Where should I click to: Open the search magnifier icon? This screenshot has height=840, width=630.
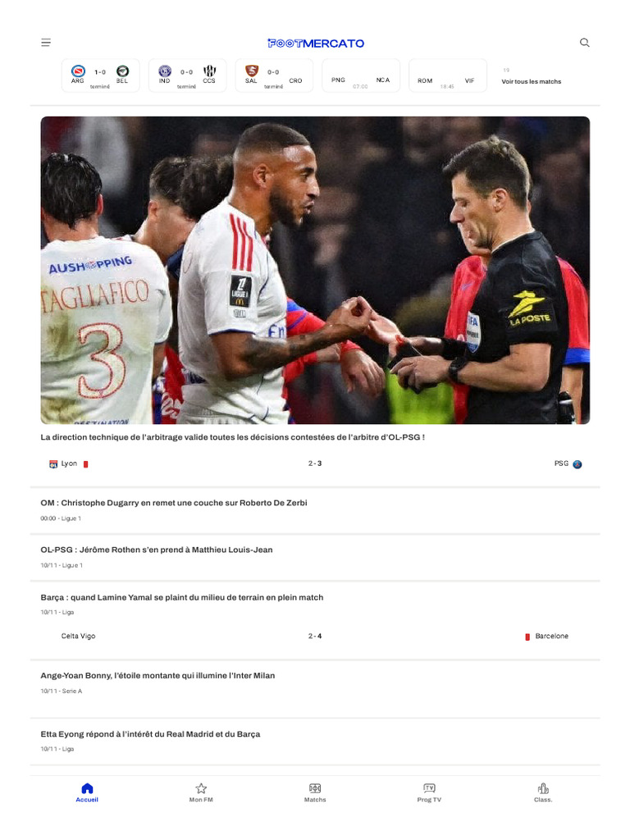[584, 43]
